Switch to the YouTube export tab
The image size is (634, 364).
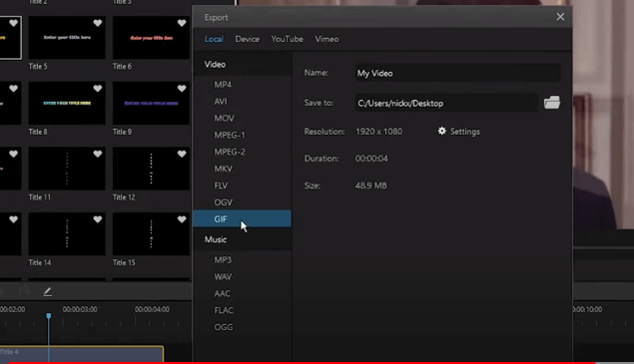[x=288, y=39]
